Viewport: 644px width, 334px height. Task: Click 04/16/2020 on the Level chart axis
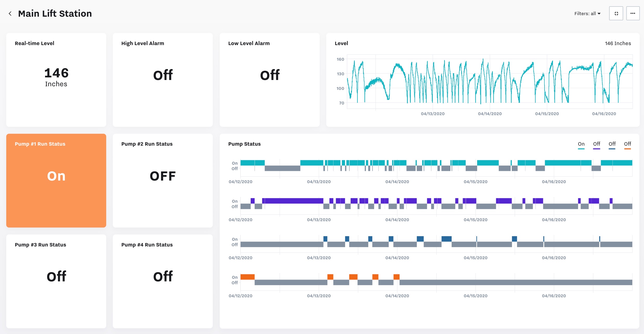604,114
